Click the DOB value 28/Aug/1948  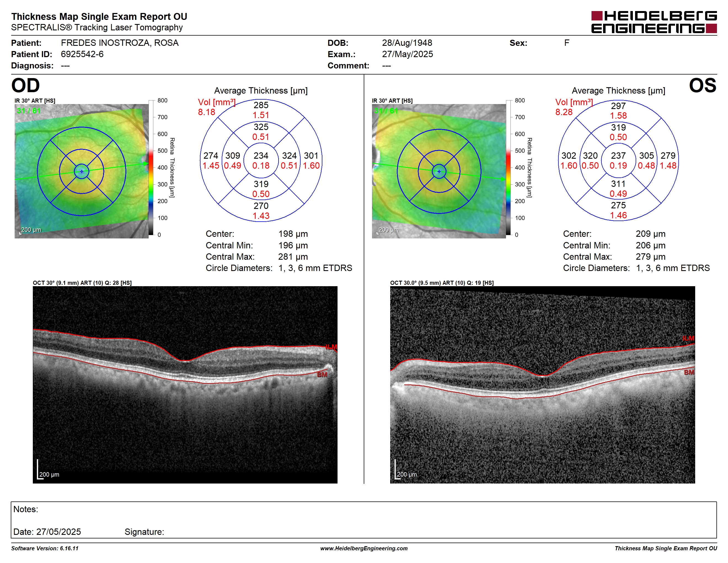click(x=407, y=43)
